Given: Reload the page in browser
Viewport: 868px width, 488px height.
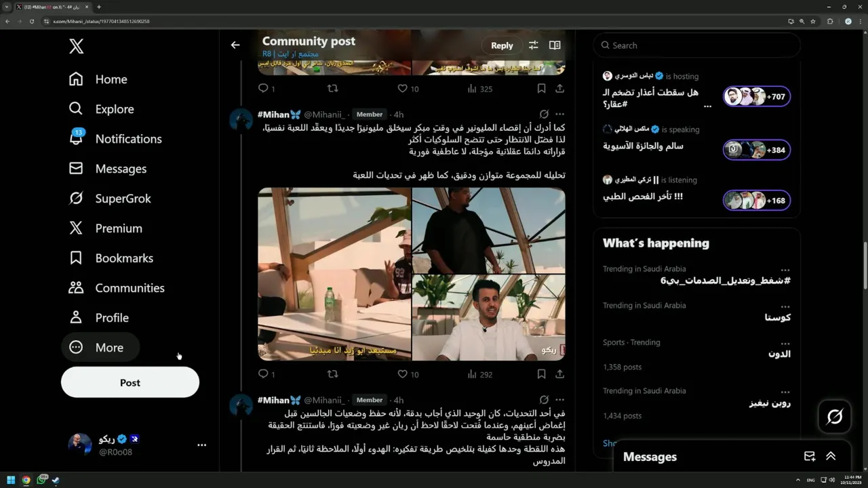Looking at the screenshot, I should coord(31,21).
